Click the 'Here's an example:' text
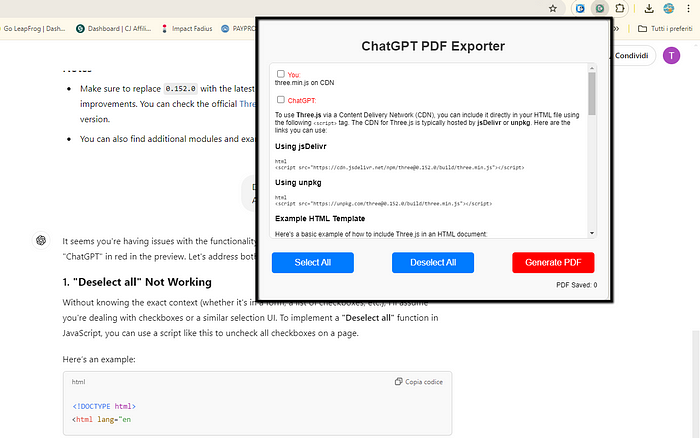The height and width of the screenshot is (438, 700). tap(99, 359)
